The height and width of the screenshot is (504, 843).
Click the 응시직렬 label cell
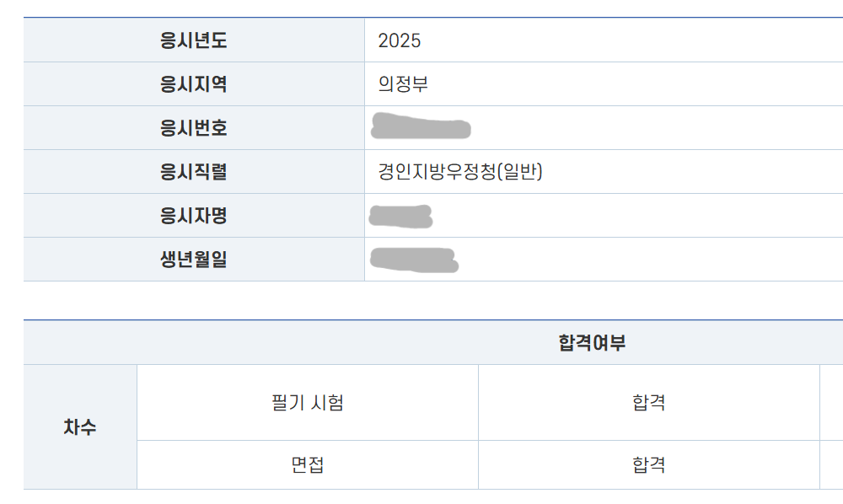[x=194, y=172]
